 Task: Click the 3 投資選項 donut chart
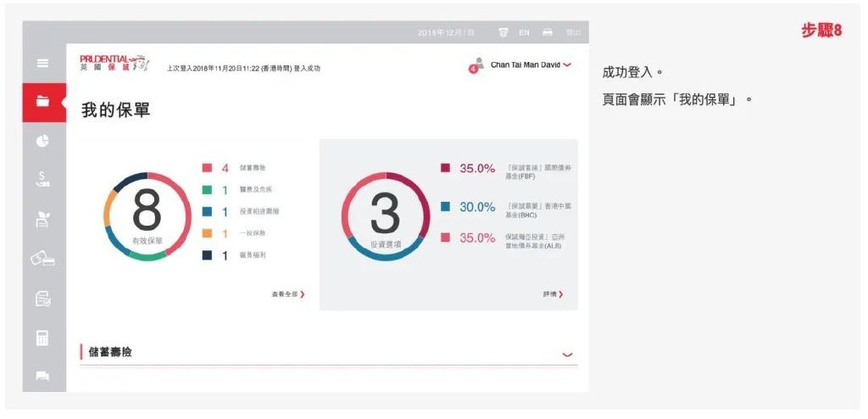[x=386, y=216]
